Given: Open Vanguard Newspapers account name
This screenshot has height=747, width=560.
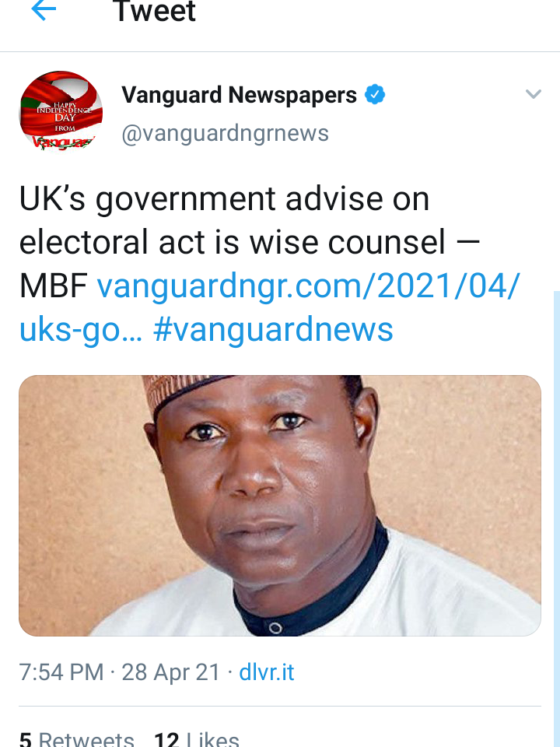Looking at the screenshot, I should tap(239, 95).
